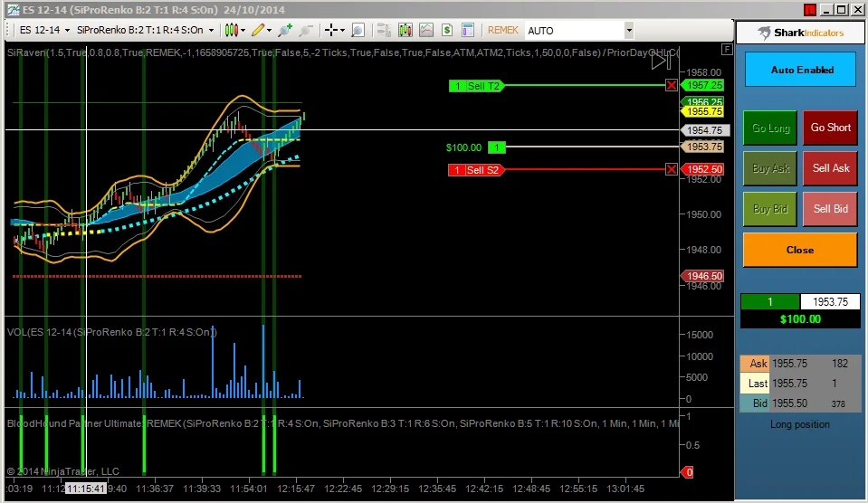This screenshot has width=868, height=503.
Task: Click the Go Short button
Action: coord(830,128)
